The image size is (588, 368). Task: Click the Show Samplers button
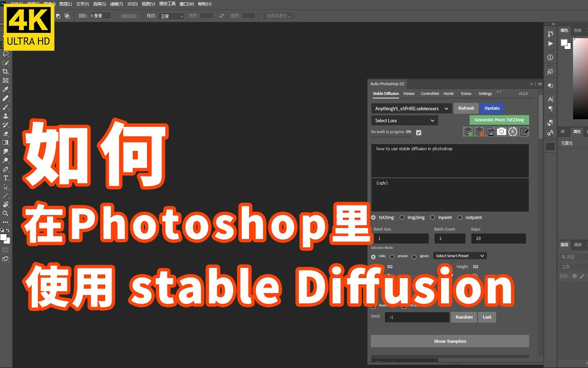450,341
